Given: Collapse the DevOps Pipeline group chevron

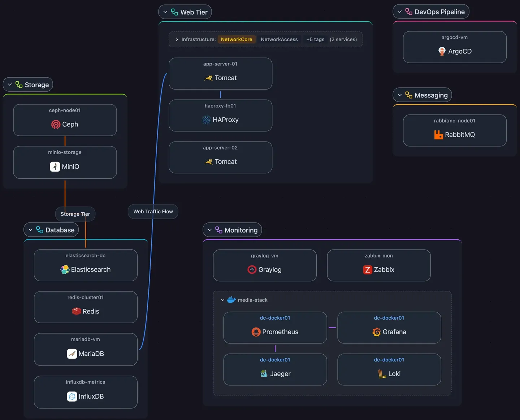Looking at the screenshot, I should pyautogui.click(x=400, y=12).
